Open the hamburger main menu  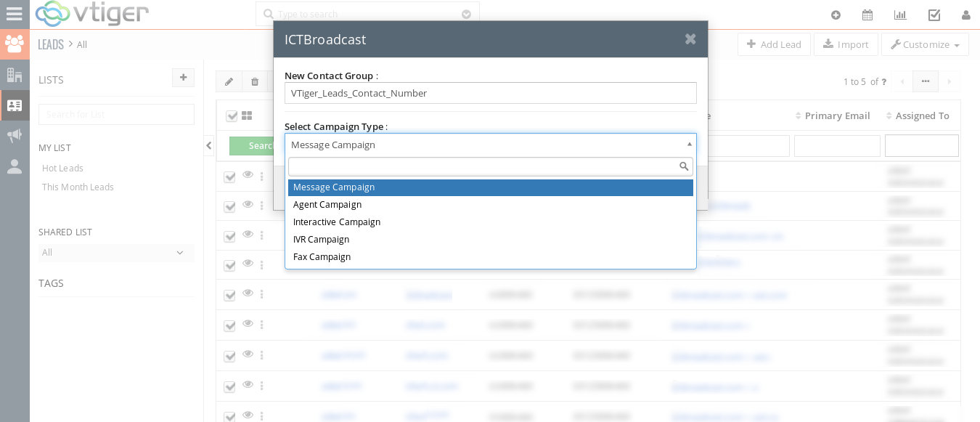(14, 14)
